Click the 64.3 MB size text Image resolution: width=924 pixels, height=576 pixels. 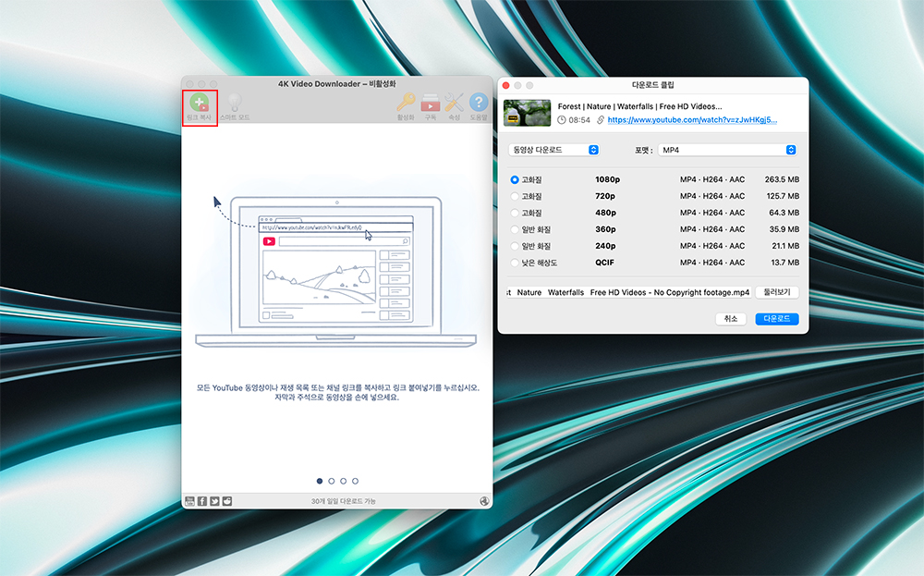click(x=784, y=213)
